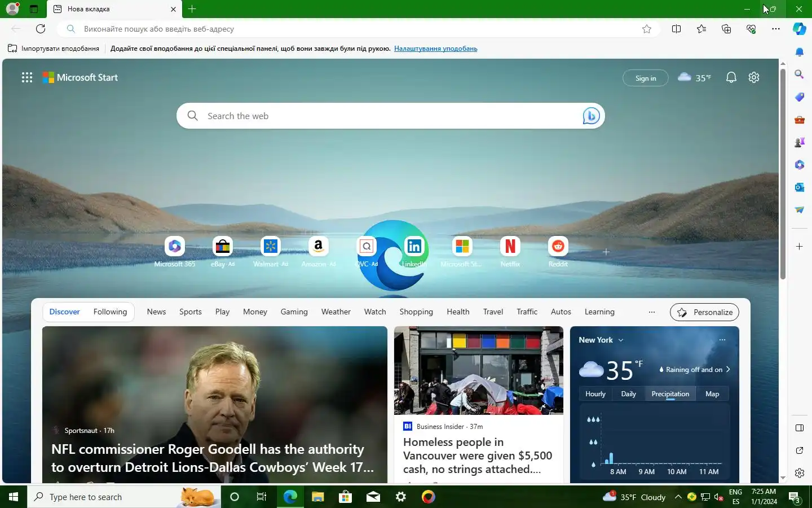The height and width of the screenshot is (508, 812).
Task: Open the Microsoft 365 quick link
Action: coord(174,252)
